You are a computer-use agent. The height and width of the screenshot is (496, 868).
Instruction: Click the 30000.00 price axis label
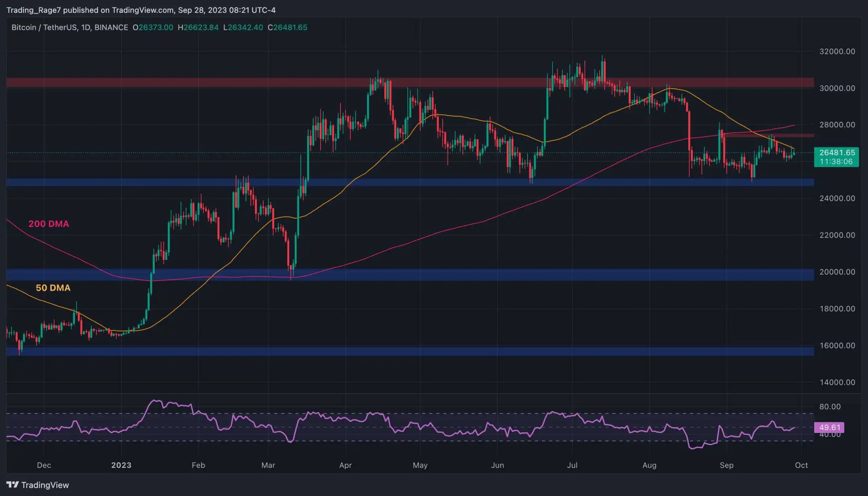click(x=837, y=88)
